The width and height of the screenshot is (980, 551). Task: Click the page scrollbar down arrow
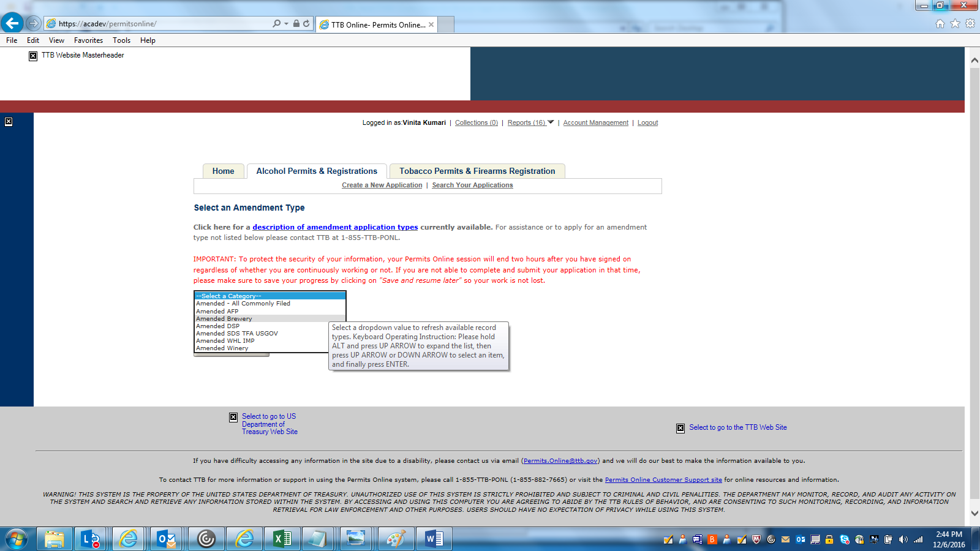tap(974, 514)
